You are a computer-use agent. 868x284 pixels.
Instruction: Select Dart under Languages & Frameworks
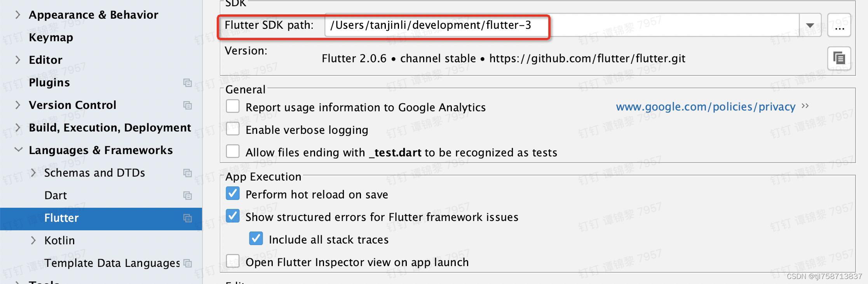click(x=56, y=195)
